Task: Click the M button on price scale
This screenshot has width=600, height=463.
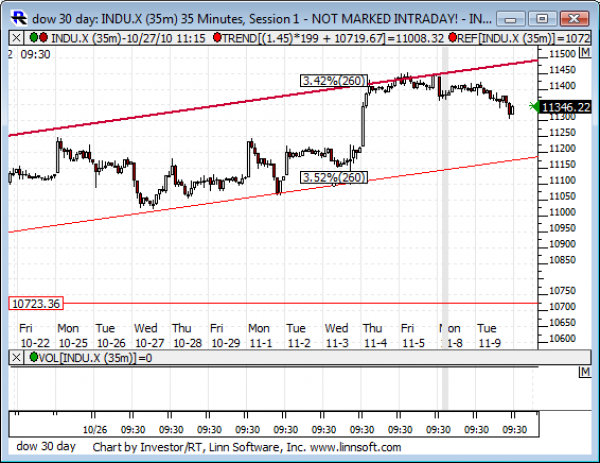Action: coord(585,52)
